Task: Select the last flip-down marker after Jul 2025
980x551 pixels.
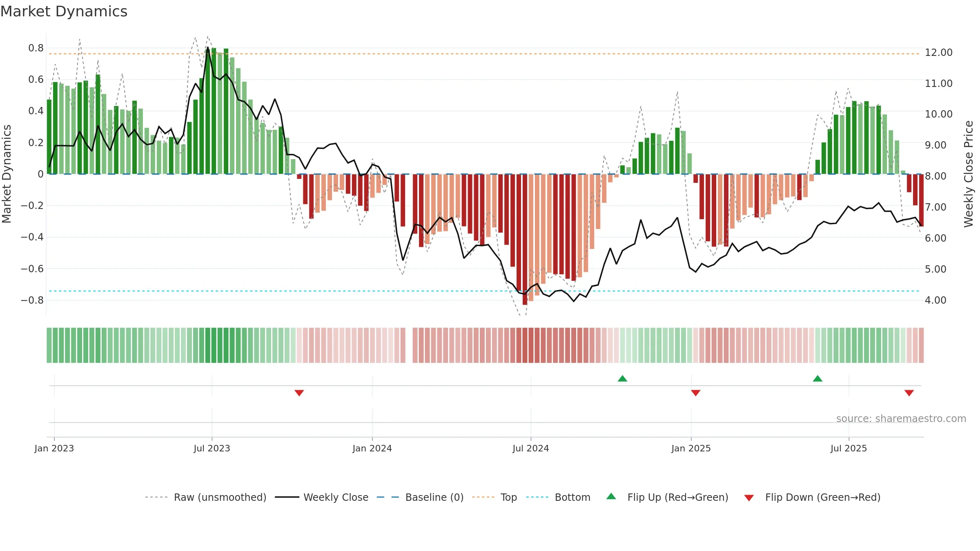Action: 909,393
